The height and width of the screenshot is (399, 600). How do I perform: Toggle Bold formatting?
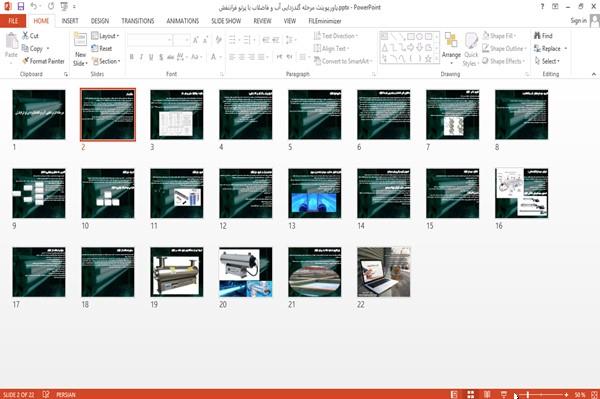(131, 57)
